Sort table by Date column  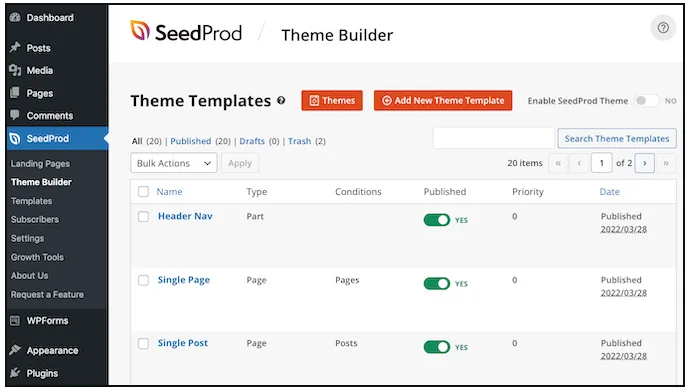[609, 192]
